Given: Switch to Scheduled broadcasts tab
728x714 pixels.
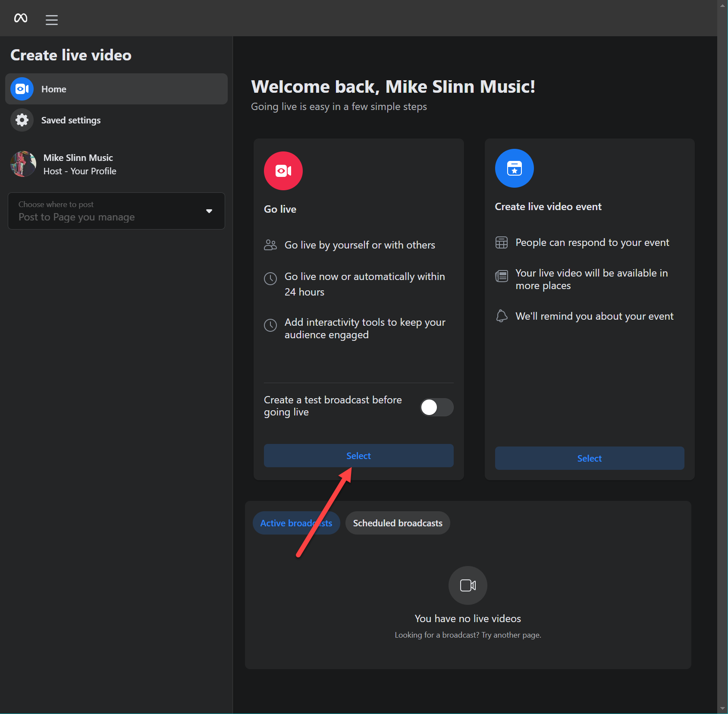Looking at the screenshot, I should [x=397, y=523].
